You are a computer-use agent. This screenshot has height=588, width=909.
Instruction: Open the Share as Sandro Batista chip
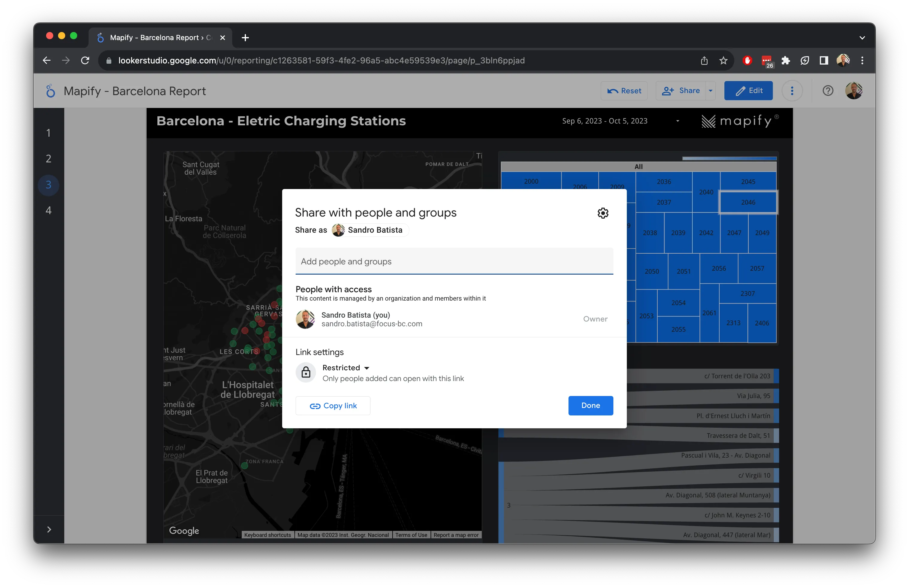click(x=370, y=230)
